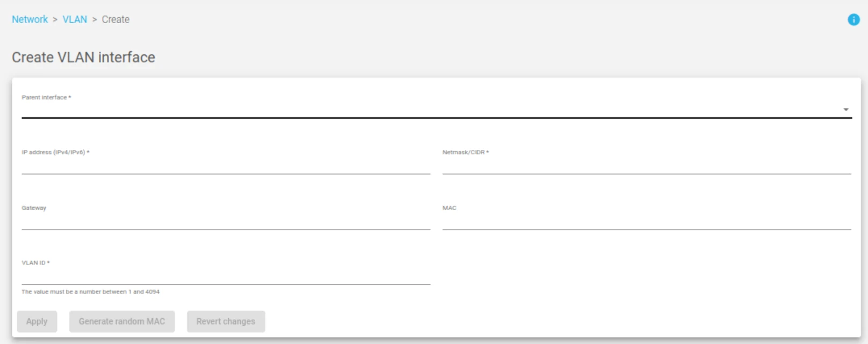
Task: Click the Revert changes button
Action: 226,321
